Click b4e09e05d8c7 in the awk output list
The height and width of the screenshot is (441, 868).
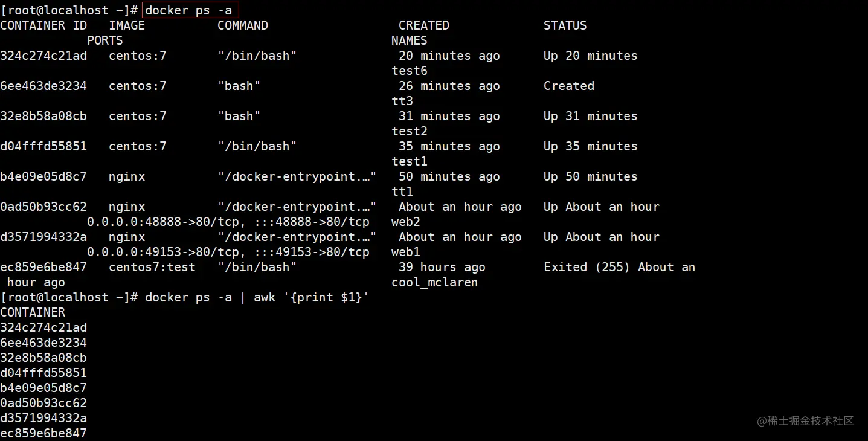43,388
